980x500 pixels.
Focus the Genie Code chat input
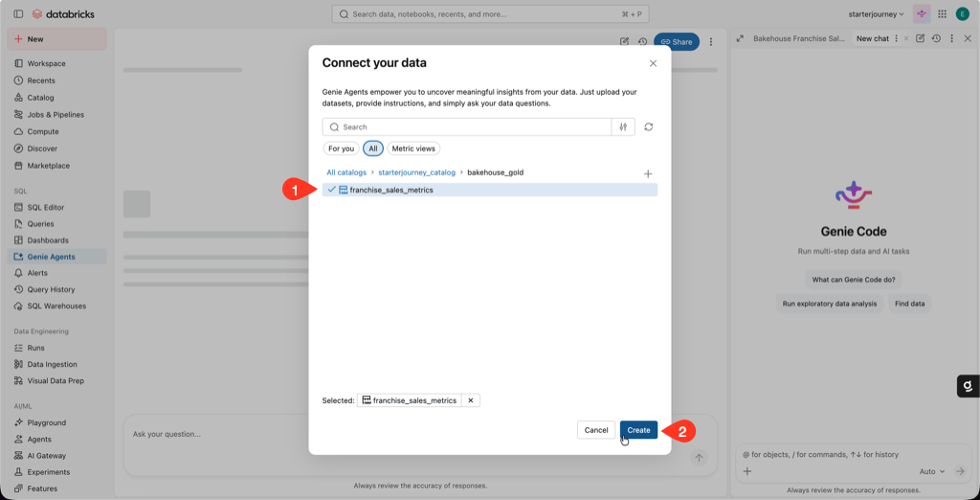tap(854, 455)
